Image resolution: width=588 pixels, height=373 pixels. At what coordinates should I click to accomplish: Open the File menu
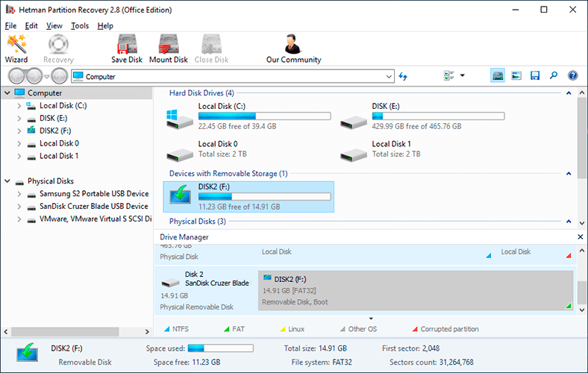tap(10, 26)
